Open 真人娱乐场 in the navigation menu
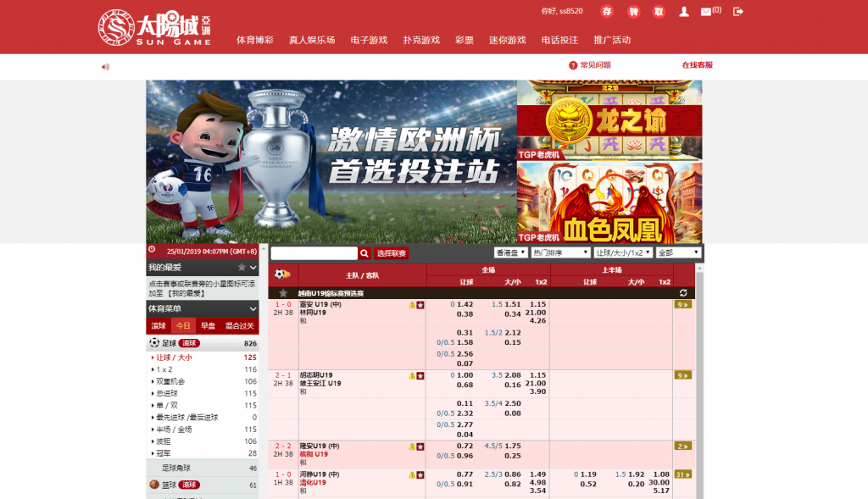868x499 pixels. tap(312, 40)
